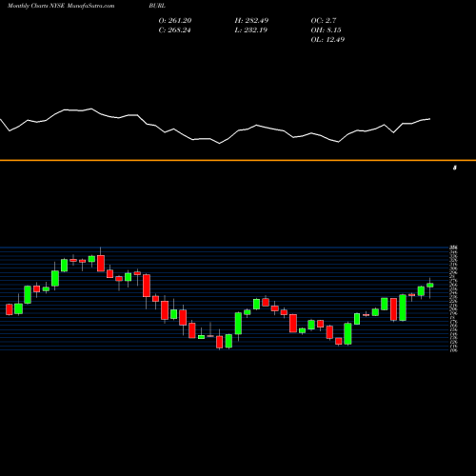The width and height of the screenshot is (476, 476).
Task: Click the Monthly Charts NYSE MunafaSutra.com title
Action: pyautogui.click(x=61, y=6)
